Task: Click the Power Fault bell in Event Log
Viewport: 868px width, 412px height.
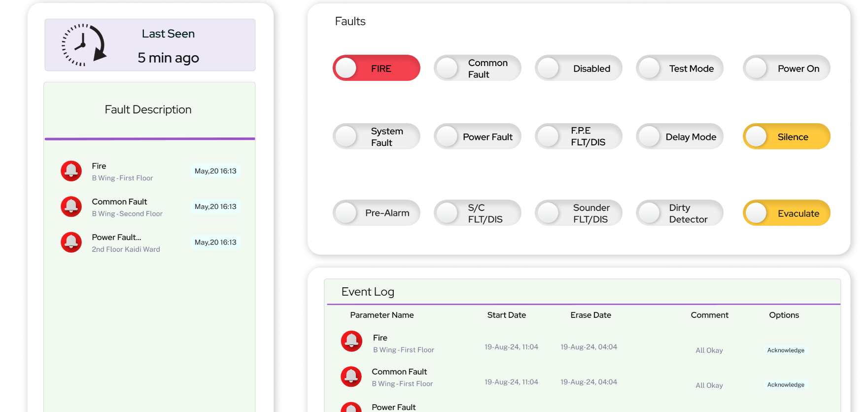Action: point(351,407)
